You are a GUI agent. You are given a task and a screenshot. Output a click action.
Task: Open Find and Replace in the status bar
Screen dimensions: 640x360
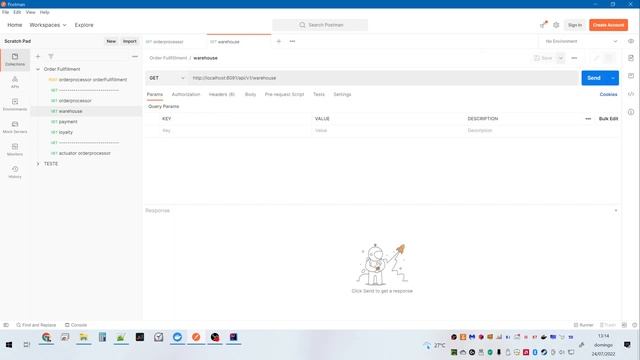pyautogui.click(x=36, y=325)
